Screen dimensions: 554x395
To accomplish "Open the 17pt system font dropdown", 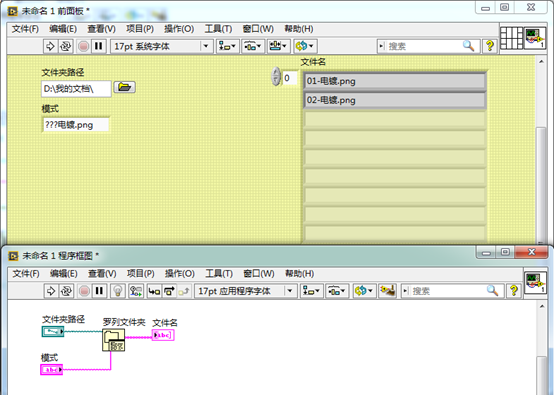I will coord(162,46).
